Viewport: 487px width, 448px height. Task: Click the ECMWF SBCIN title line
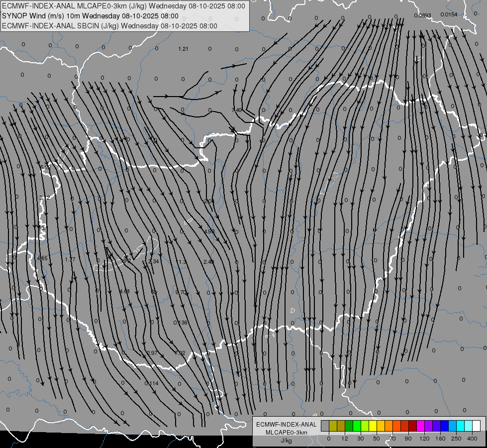coord(109,26)
